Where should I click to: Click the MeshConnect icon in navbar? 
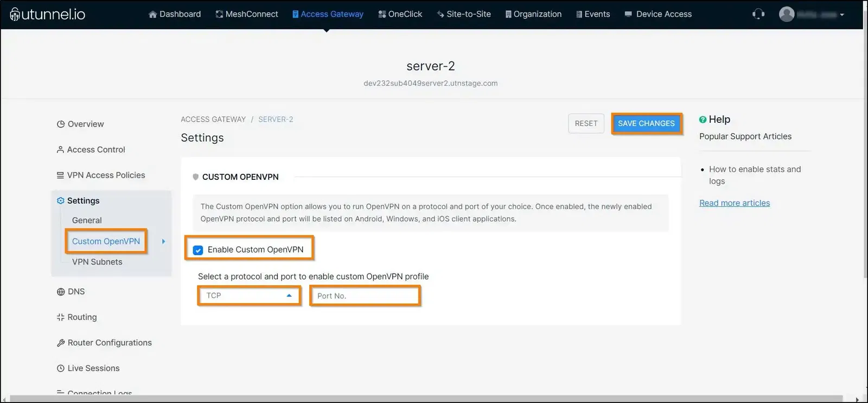tap(219, 14)
